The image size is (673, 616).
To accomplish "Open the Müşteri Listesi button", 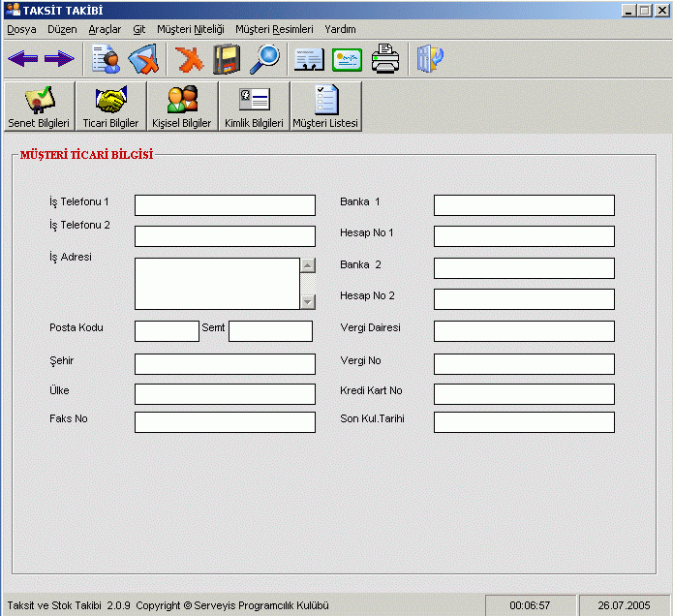I will [x=325, y=107].
